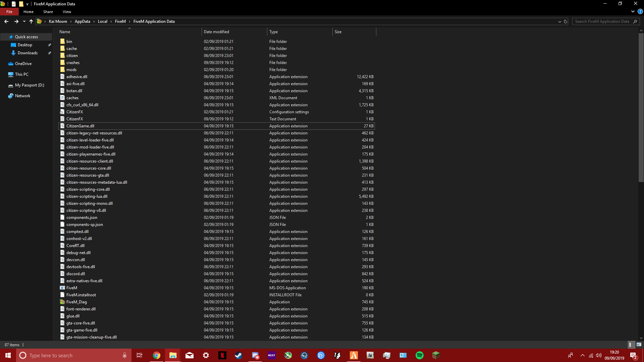Viewport: 644px width, 362px height.
Task: Open the Customize Quick Access Toolbar dropdown
Action: (27, 4)
